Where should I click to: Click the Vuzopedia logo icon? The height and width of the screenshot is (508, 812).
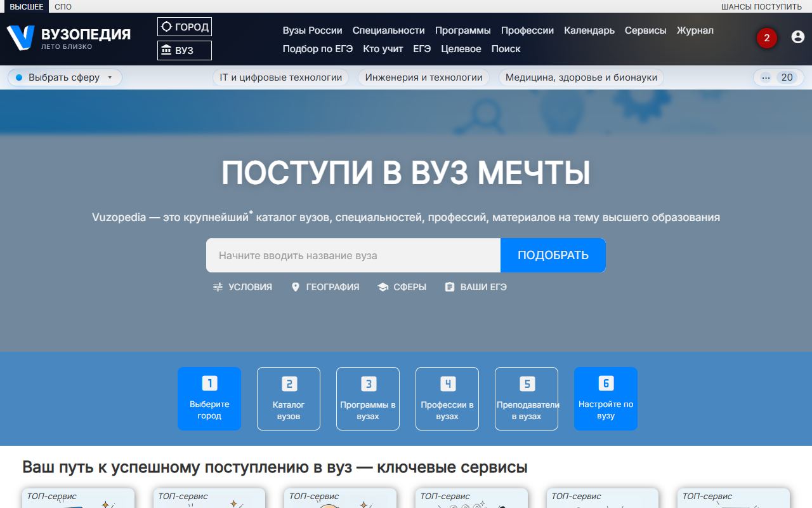click(x=20, y=37)
